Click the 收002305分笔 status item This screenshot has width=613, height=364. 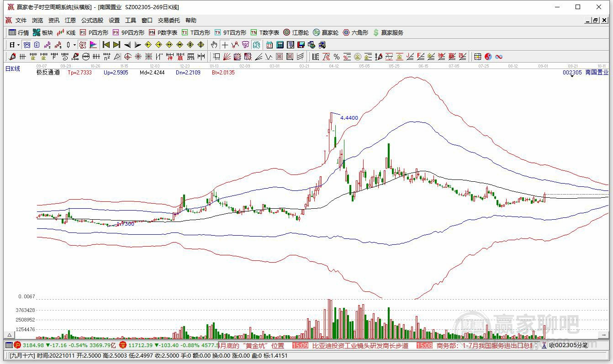pyautogui.click(x=568, y=346)
